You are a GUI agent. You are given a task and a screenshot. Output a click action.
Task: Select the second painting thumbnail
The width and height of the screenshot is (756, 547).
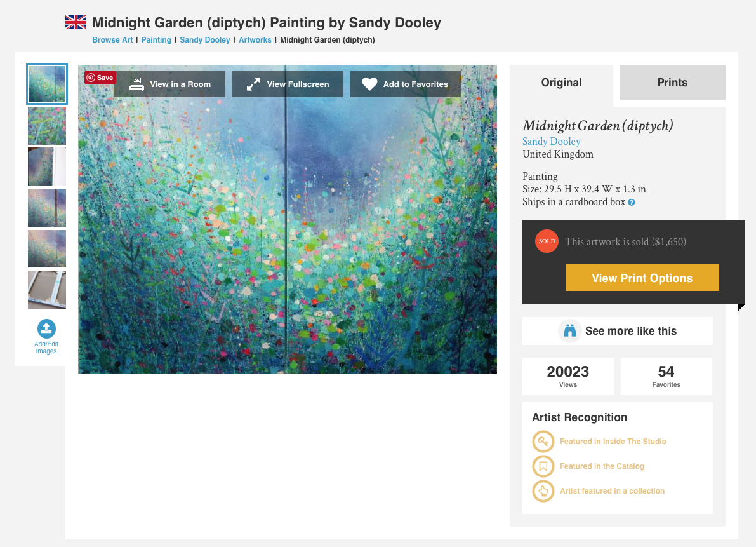(47, 126)
